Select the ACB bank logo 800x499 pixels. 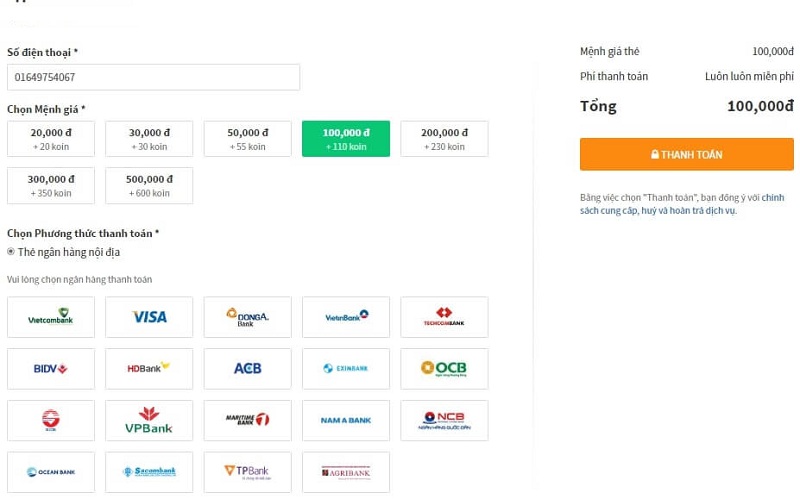coord(247,369)
